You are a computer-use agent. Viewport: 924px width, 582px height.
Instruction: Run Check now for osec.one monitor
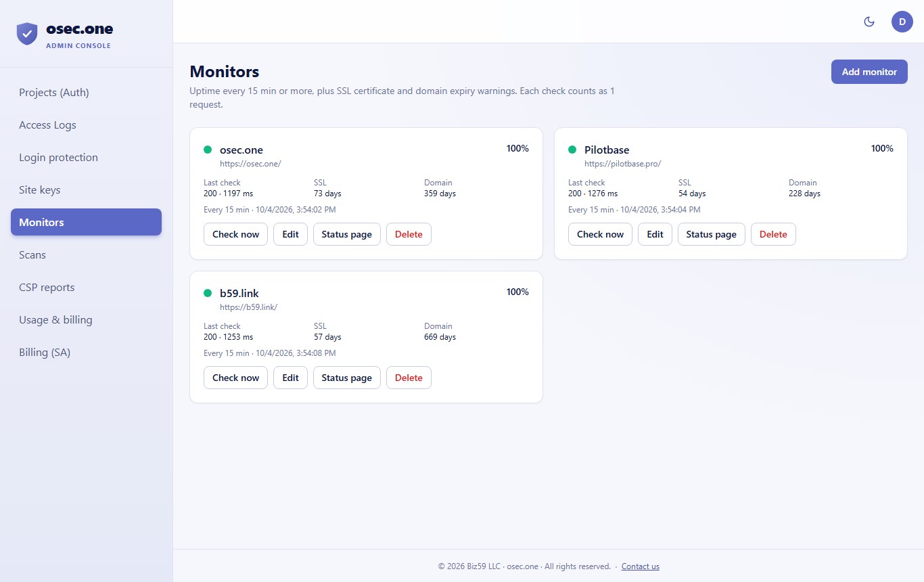(235, 234)
